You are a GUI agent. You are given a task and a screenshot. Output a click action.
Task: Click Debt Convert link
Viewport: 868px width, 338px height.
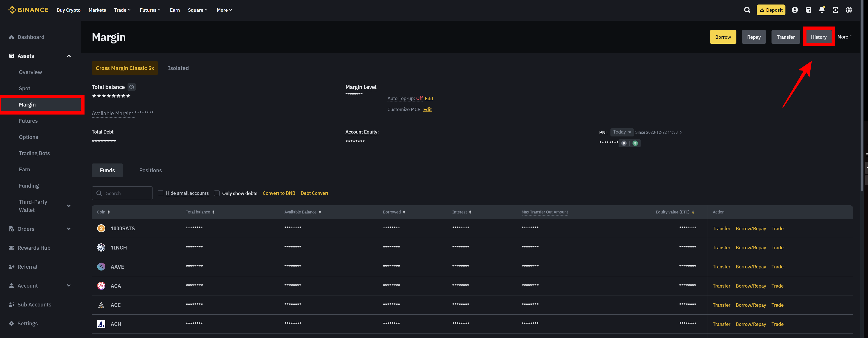click(x=314, y=193)
